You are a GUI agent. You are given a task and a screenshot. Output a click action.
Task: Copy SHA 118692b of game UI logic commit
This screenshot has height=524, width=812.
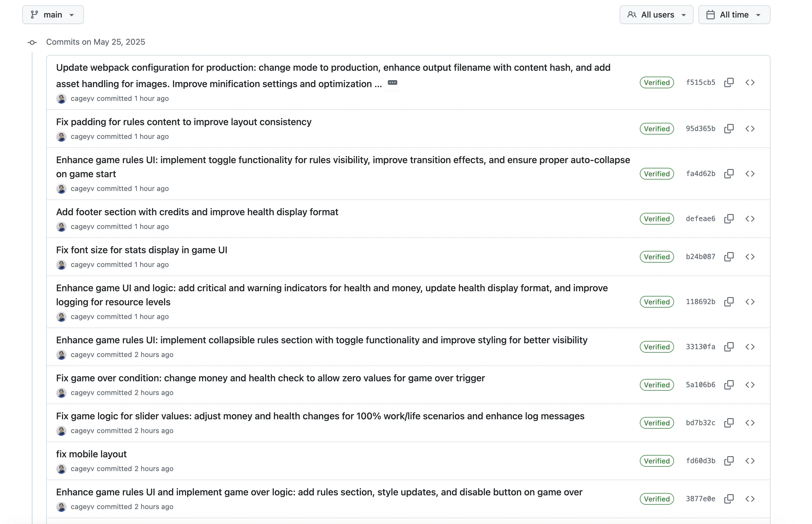[729, 302]
